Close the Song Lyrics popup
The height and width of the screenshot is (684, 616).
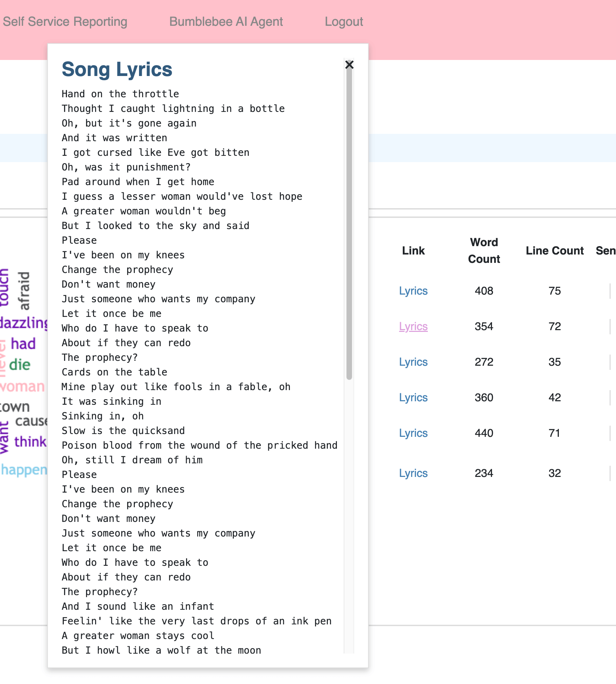[x=349, y=64]
